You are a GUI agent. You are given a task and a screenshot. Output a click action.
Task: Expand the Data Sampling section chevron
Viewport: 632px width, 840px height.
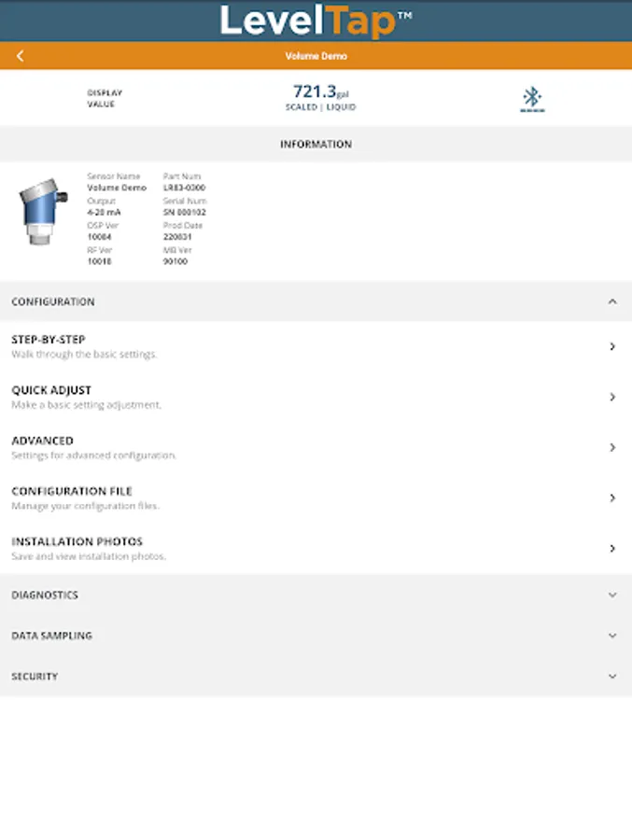point(612,636)
